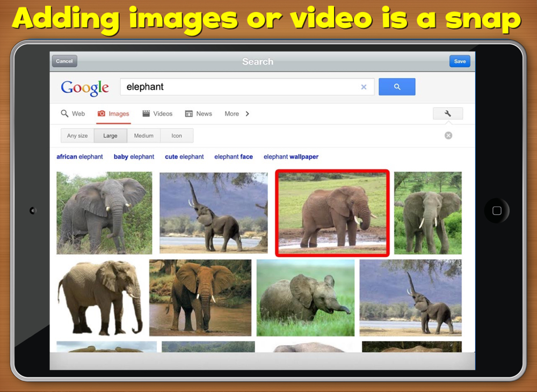Tap the blue Save button

[x=460, y=61]
